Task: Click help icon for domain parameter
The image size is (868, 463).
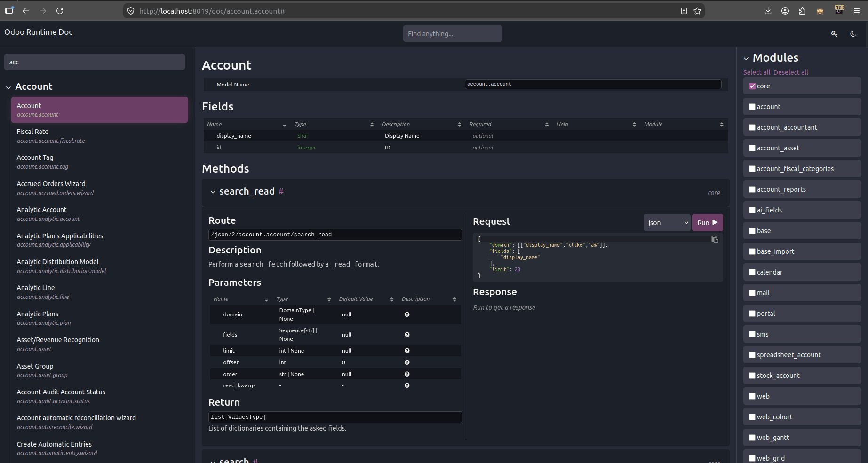Action: (x=407, y=314)
